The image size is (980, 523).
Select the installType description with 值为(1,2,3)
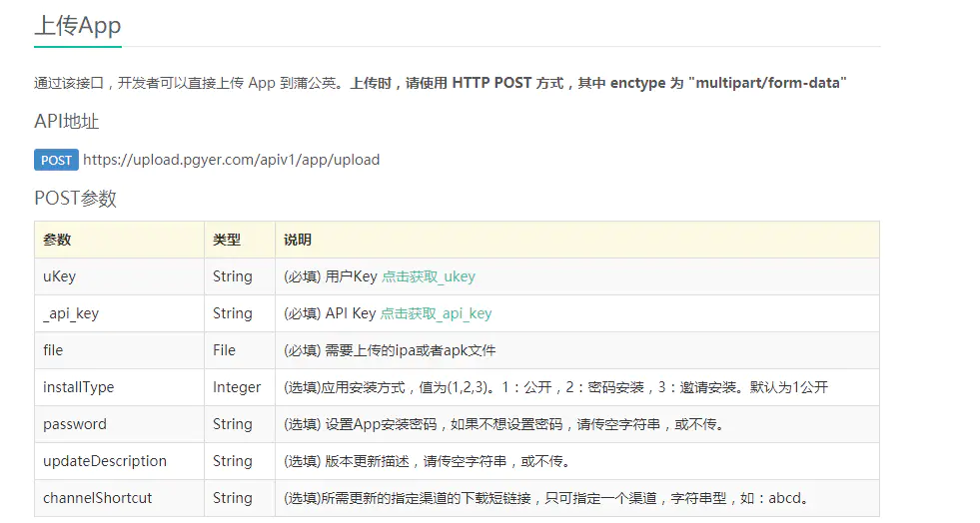(x=556, y=387)
